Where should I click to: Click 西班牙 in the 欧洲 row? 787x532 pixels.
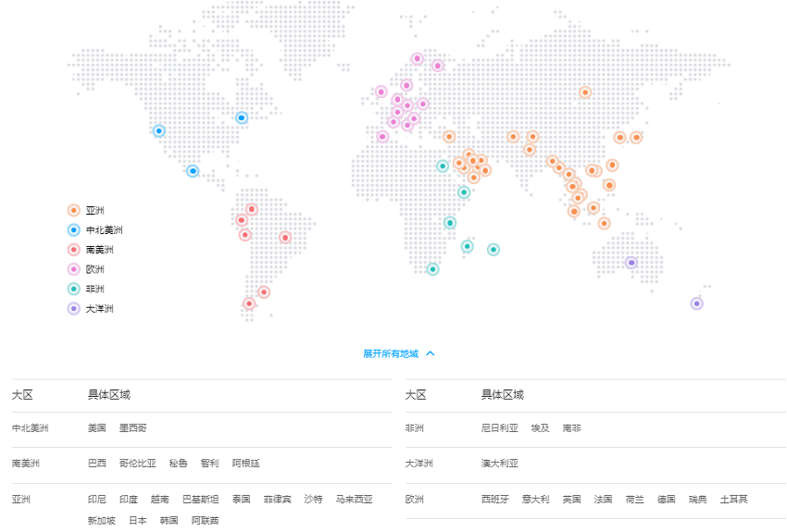pyautogui.click(x=495, y=500)
